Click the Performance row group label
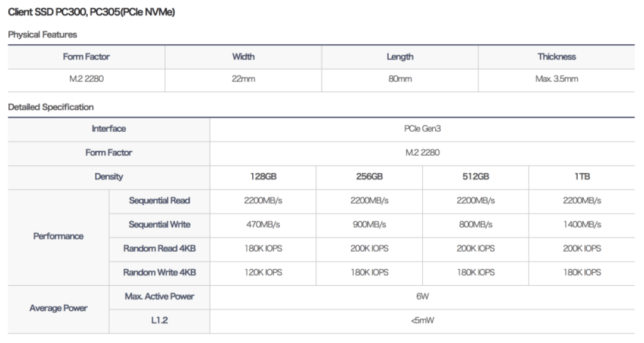644x343 pixels. point(58,236)
